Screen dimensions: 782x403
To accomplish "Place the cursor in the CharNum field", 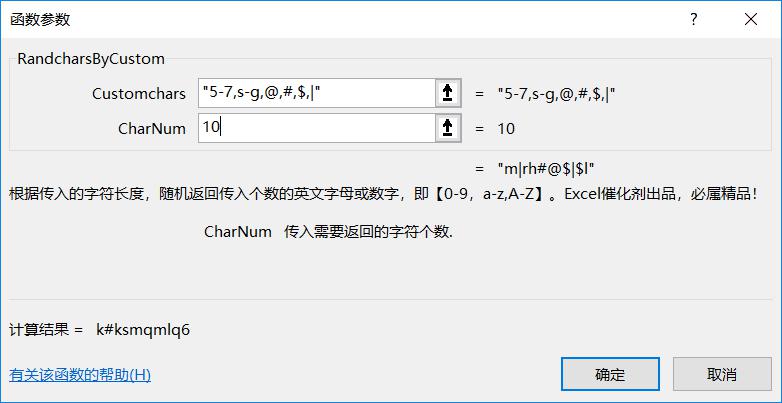I will (x=317, y=128).
